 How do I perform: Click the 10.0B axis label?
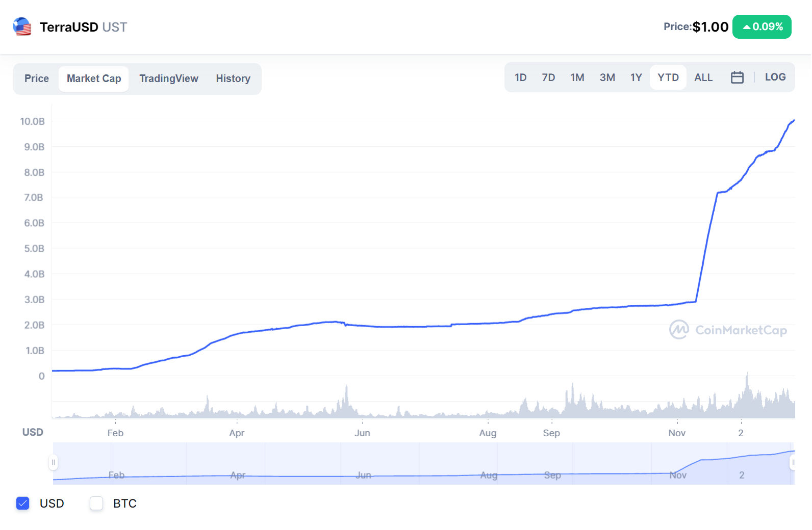click(32, 121)
